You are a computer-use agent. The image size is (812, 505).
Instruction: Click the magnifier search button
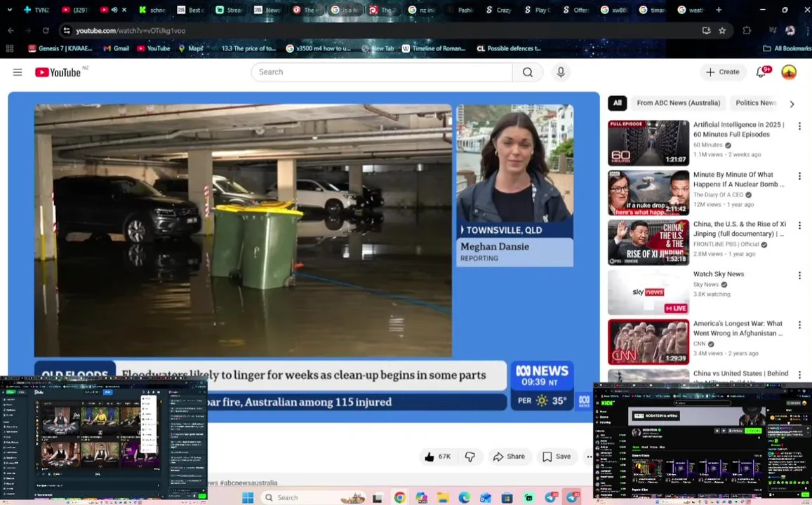click(528, 72)
